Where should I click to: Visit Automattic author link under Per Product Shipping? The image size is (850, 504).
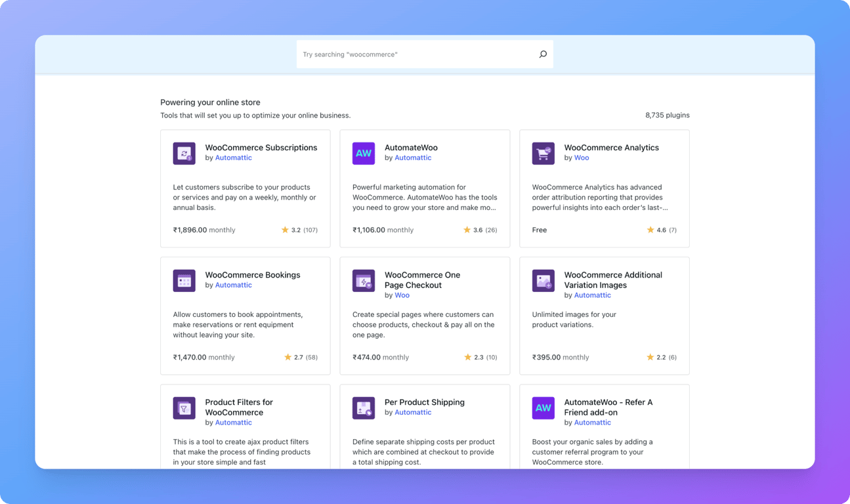(x=413, y=413)
